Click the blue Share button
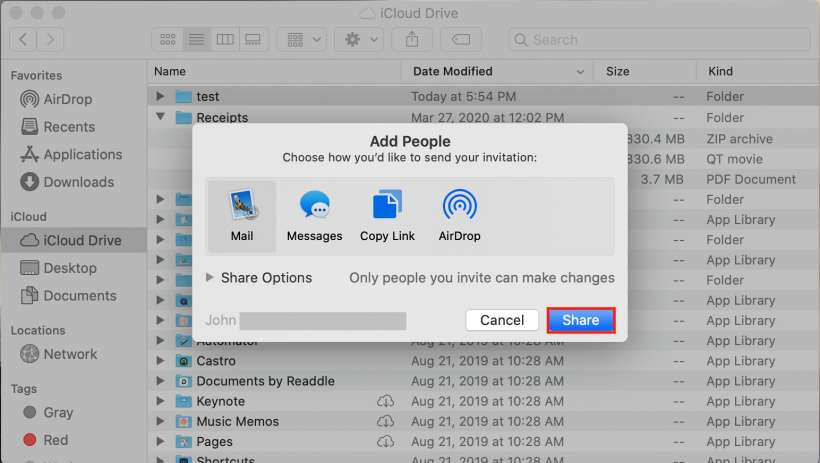 click(580, 320)
